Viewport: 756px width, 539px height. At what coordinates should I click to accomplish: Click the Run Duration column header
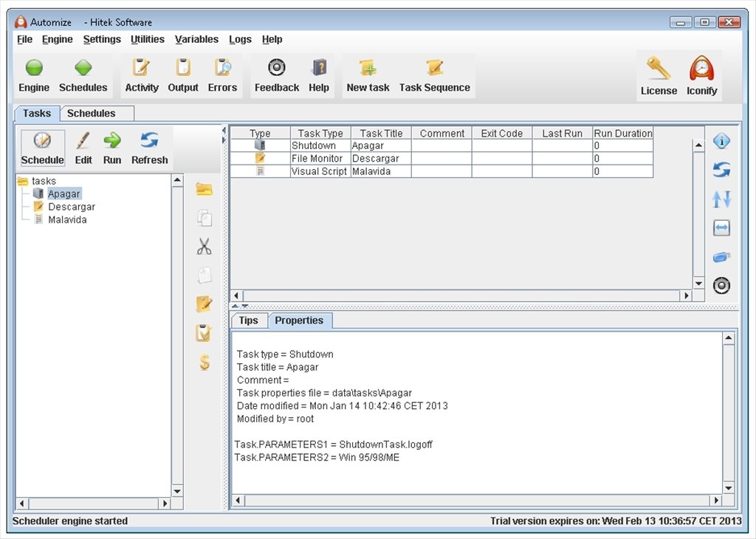[x=623, y=133]
